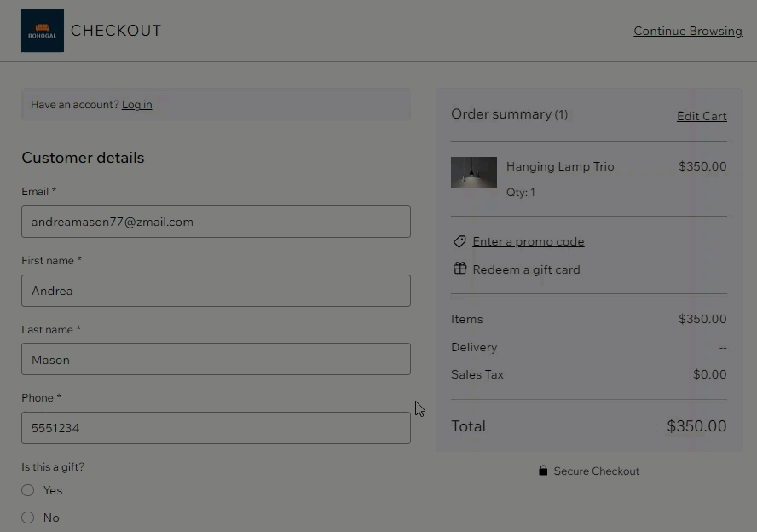Select the Last name text box
The height and width of the screenshot is (532, 757).
[216, 360]
